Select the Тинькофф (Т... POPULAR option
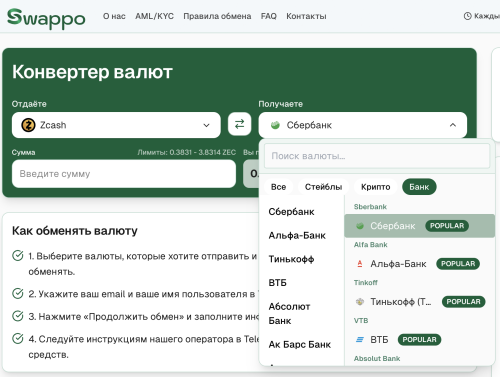Viewport: 500px width, 377px height. (x=419, y=302)
